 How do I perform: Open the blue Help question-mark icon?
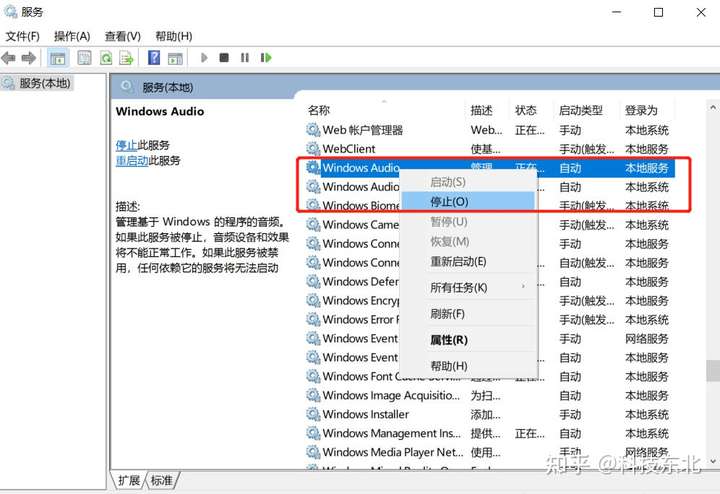[x=154, y=58]
